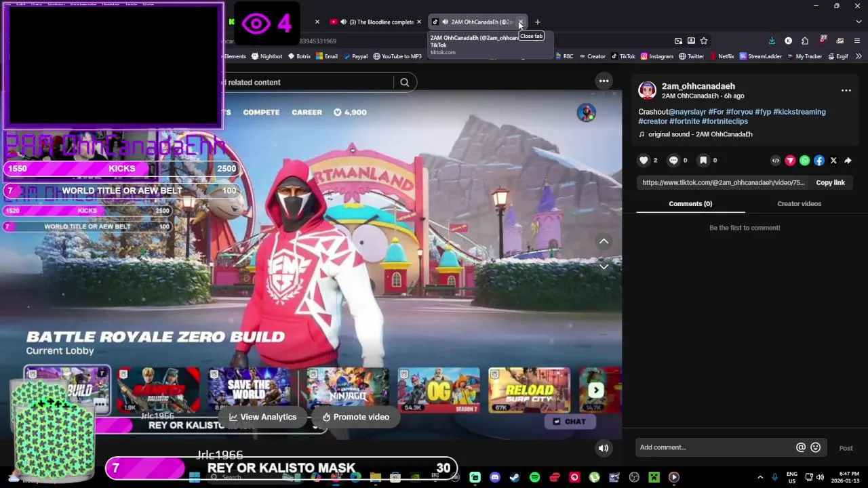The height and width of the screenshot is (488, 868).
Task: Open 2am_ohhcanadaeh username link
Action: (x=698, y=86)
